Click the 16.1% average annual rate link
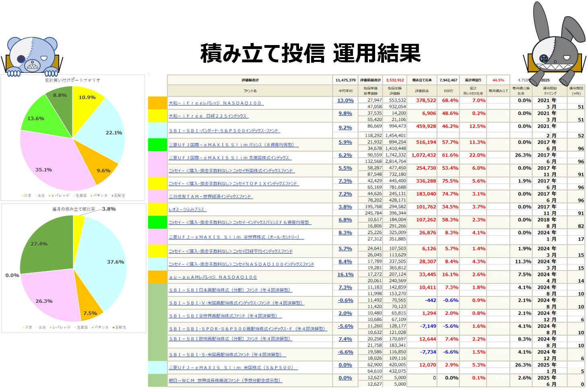This screenshot has height=390, width=588. point(345,275)
